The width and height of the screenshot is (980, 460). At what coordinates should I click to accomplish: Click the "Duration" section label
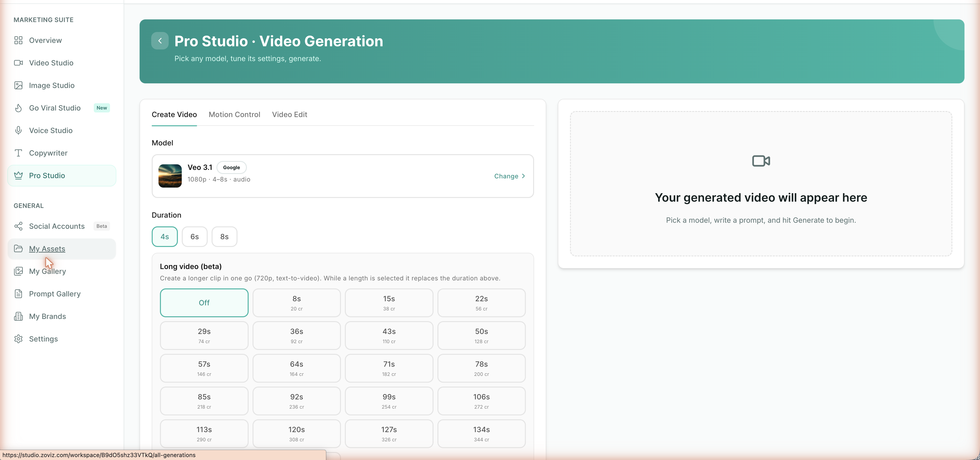point(166,215)
